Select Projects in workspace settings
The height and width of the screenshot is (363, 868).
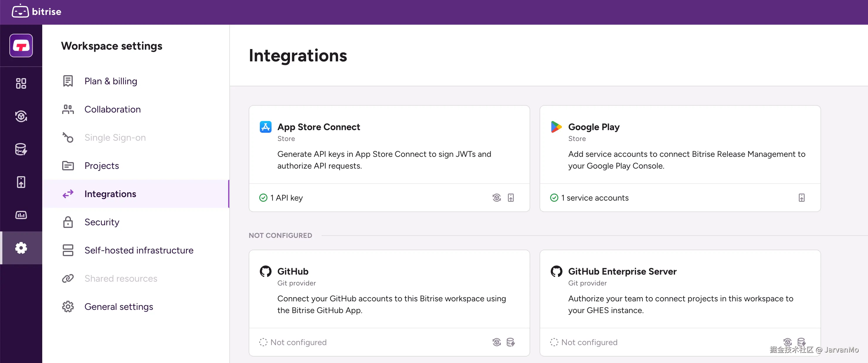(x=101, y=166)
